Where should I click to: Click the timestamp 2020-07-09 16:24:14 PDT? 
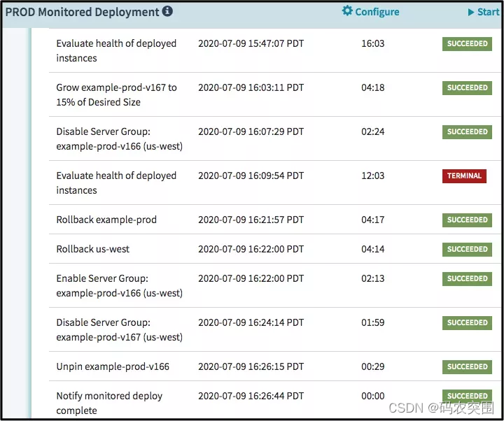[251, 322]
